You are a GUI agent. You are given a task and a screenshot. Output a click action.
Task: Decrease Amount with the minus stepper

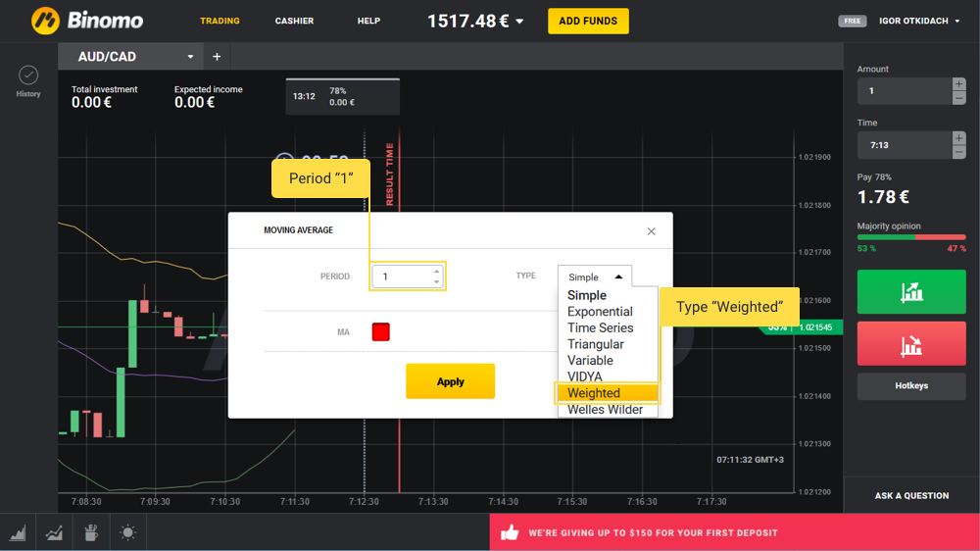958,98
